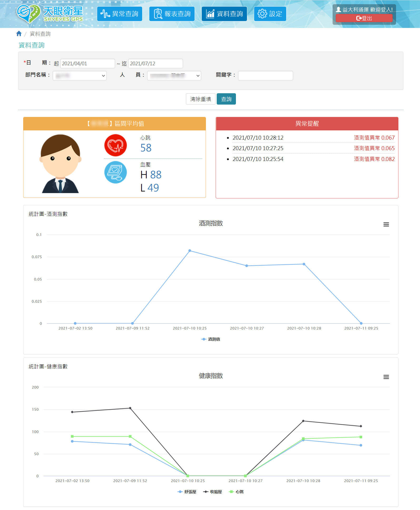Open the 報表查詢 menu
The image size is (420, 510).
172,14
